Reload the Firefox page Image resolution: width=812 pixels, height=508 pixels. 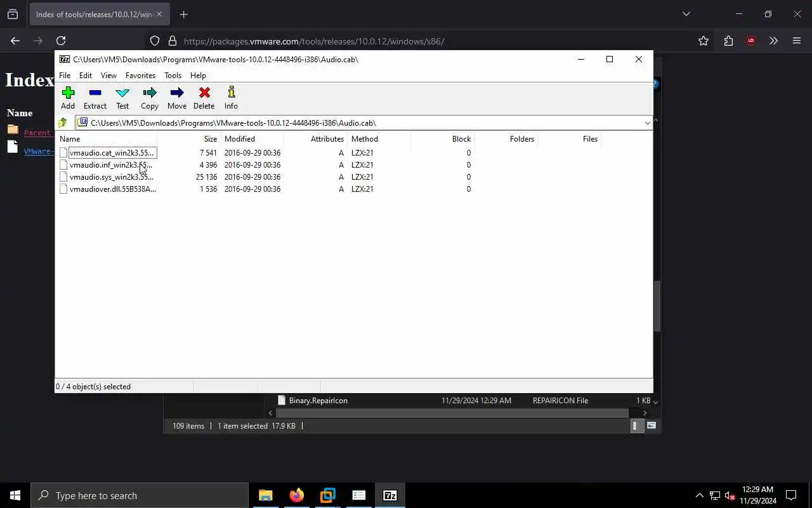coord(61,41)
